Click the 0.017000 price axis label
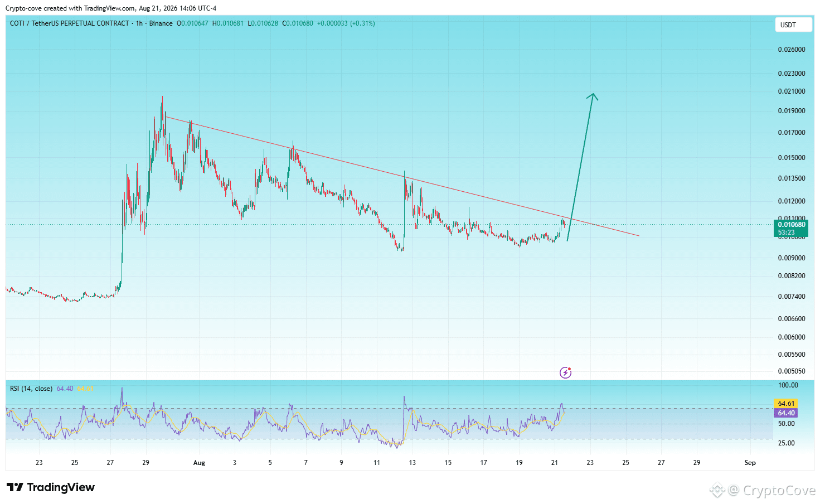This screenshot has height=504, width=820. pos(792,133)
